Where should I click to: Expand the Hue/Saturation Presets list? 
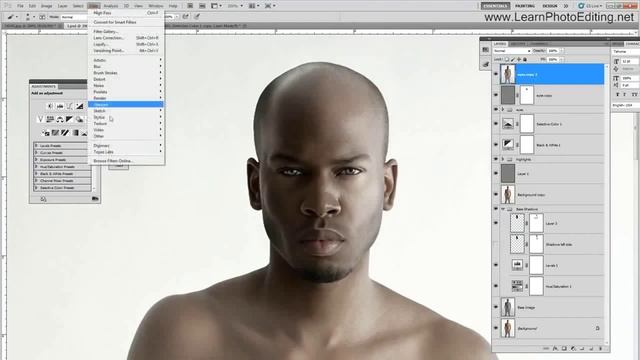point(36,167)
